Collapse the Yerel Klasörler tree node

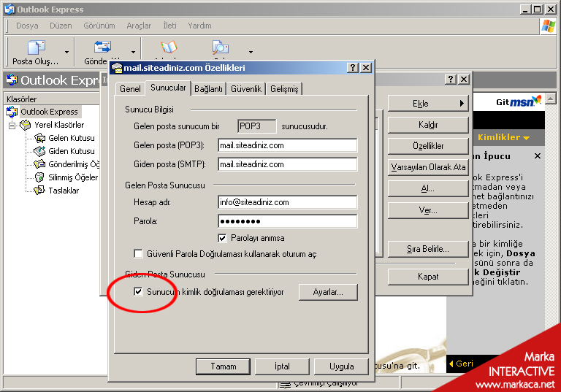(x=12, y=126)
